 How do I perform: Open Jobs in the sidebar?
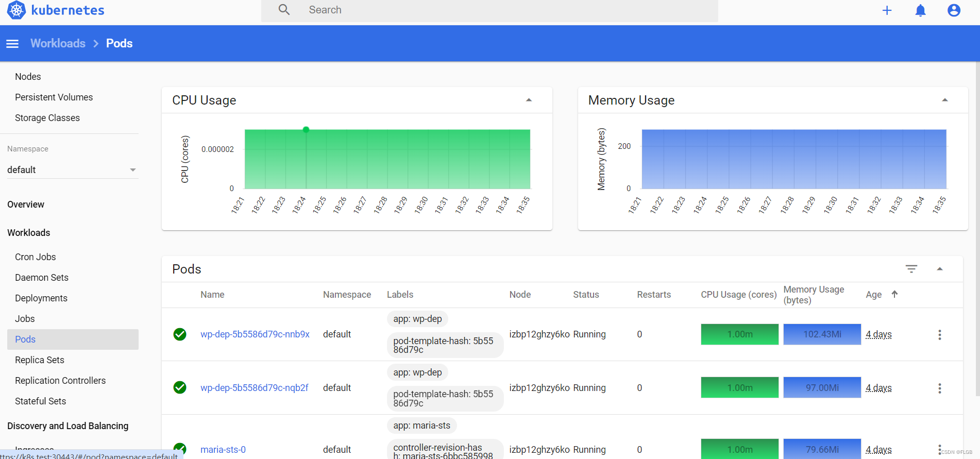(x=25, y=319)
